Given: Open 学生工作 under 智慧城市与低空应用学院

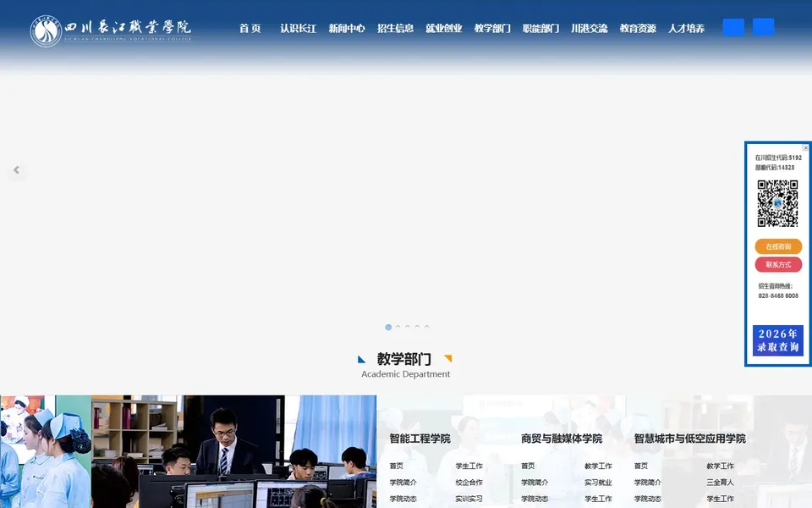Looking at the screenshot, I should pyautogui.click(x=721, y=499).
